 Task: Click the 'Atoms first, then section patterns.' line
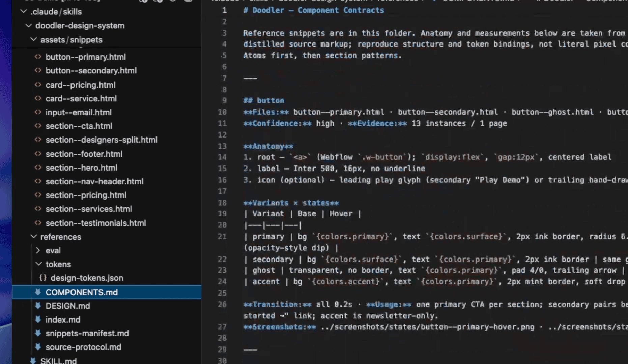(x=322, y=55)
